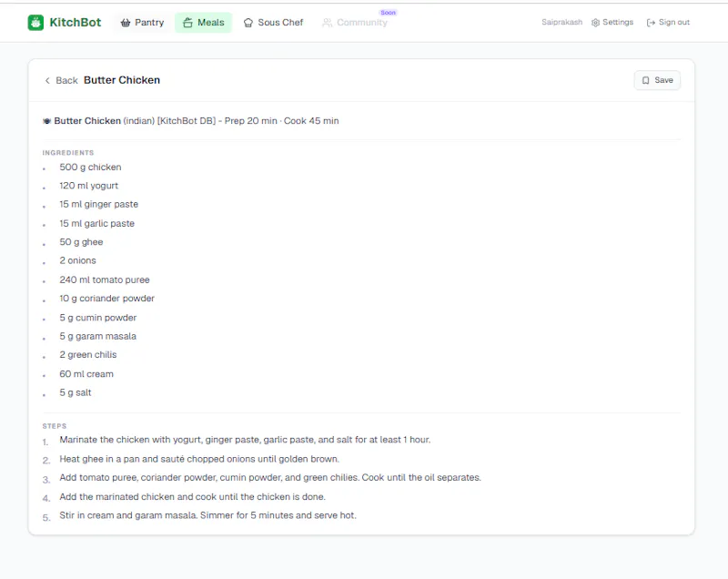Click the '5 g garam masala' ingredient
Viewport: 728px width, 579px height.
[x=98, y=336]
